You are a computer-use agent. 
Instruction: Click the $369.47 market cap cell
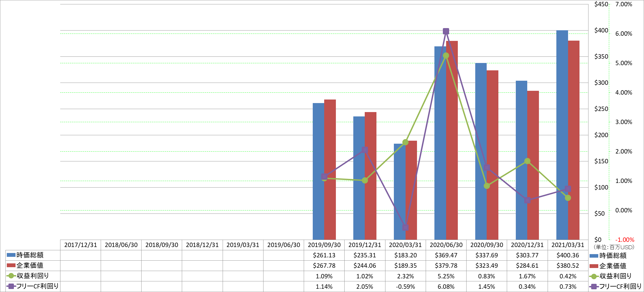(x=446, y=255)
